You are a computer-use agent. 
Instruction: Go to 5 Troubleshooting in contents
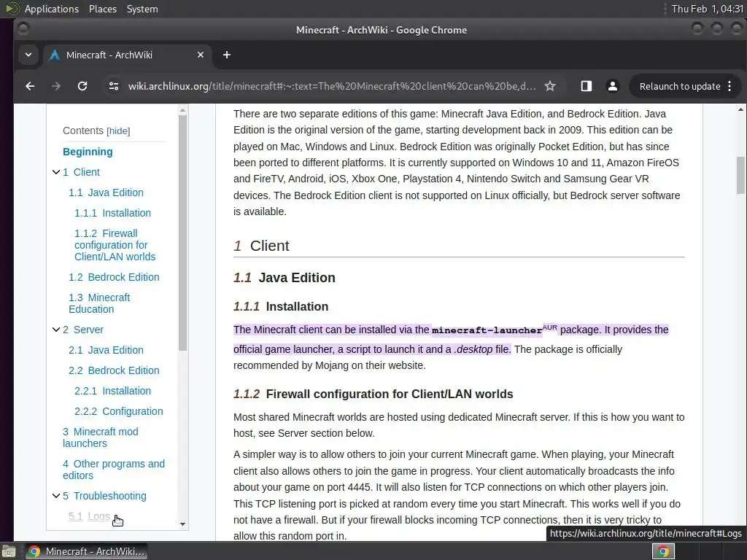pos(104,496)
